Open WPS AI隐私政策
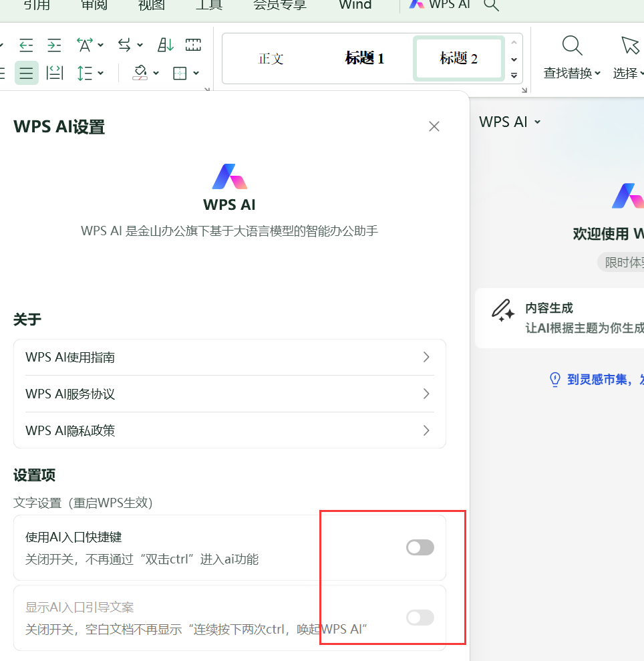Screen dimensions: 644x661 point(230,430)
